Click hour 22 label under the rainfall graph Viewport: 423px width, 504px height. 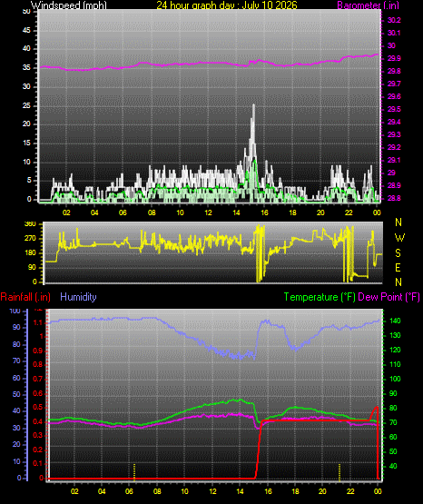point(350,491)
